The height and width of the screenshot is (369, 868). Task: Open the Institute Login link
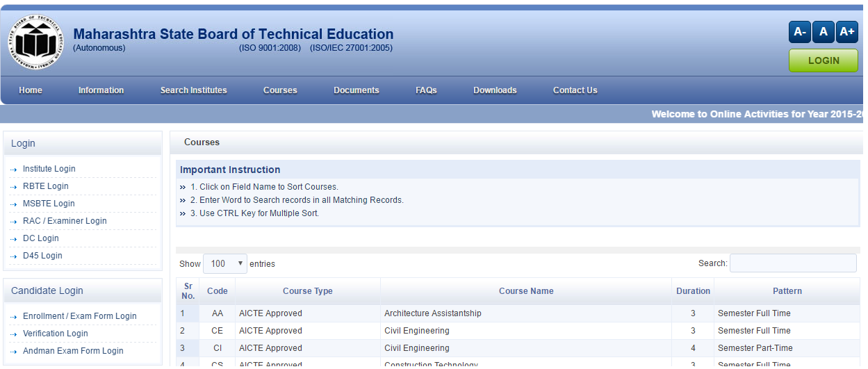[49, 169]
